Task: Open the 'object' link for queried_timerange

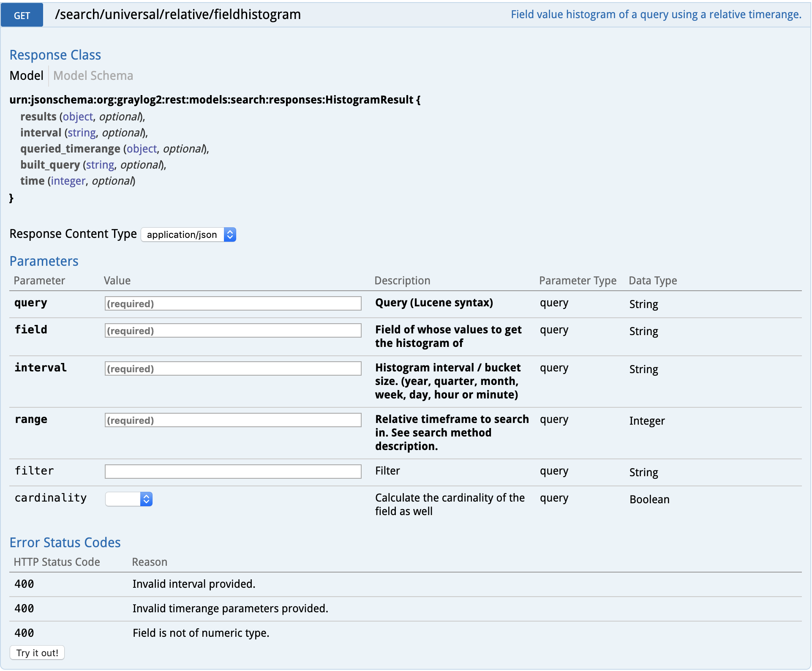Action: click(142, 149)
